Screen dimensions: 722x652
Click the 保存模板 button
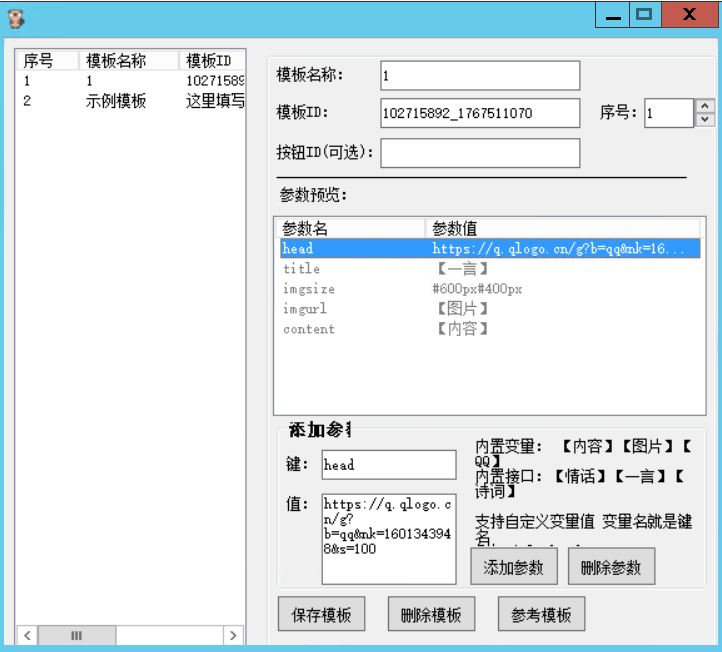point(321,615)
